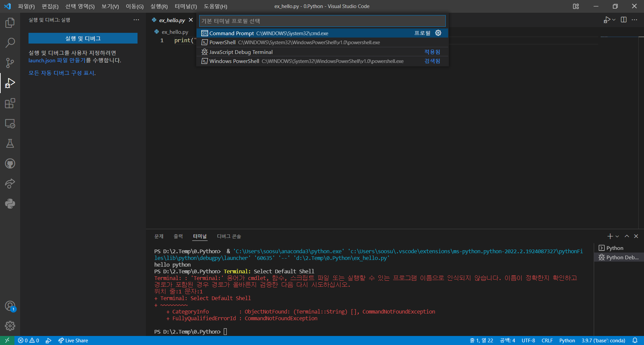Open Manage gear icon in activity bar
This screenshot has height=345, width=644.
10,326
